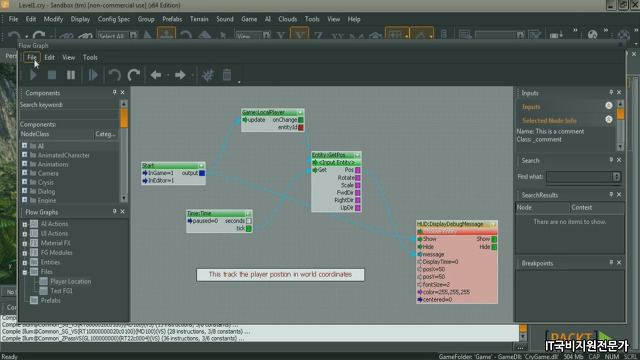Collapse the Inputs section round button
640x360 pixels.
click(609, 106)
